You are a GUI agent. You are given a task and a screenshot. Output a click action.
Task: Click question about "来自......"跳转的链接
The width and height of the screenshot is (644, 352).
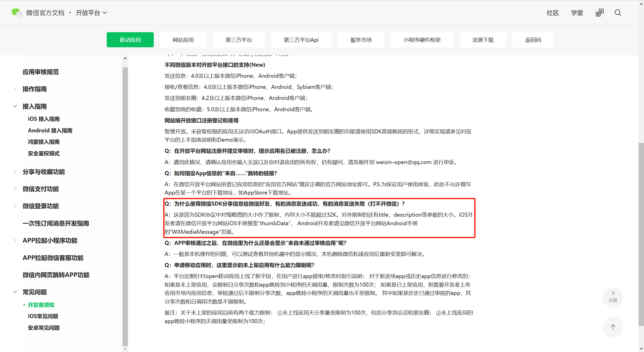point(220,173)
